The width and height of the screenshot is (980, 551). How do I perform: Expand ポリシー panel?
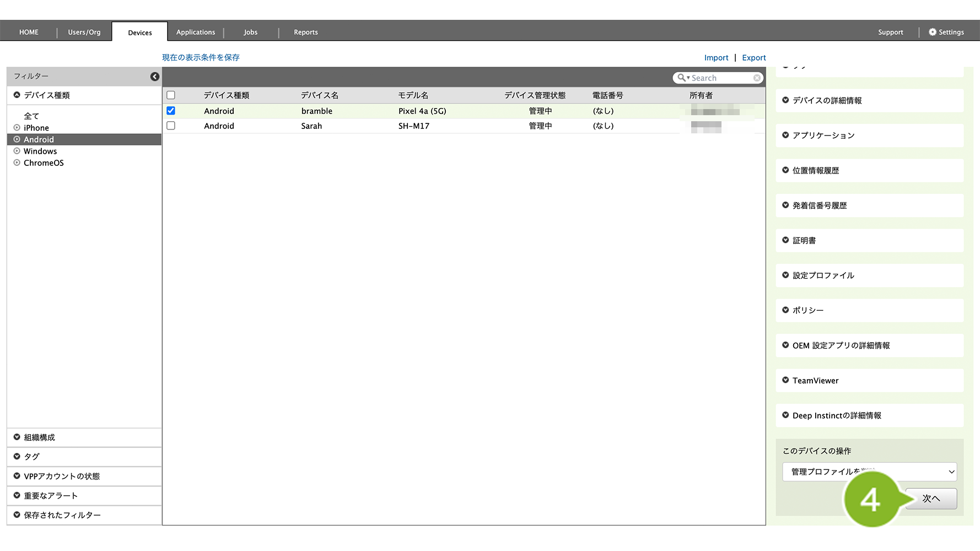(x=869, y=310)
